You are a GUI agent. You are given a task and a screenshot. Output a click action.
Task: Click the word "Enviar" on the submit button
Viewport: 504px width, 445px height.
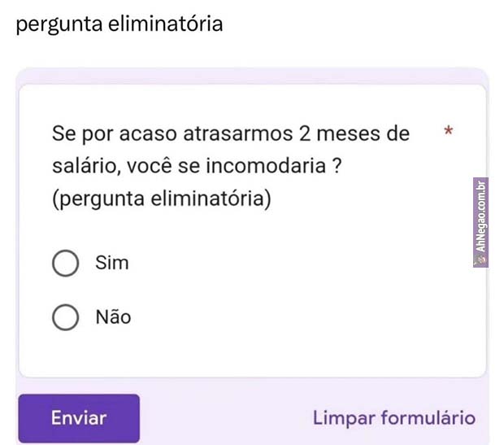(79, 418)
